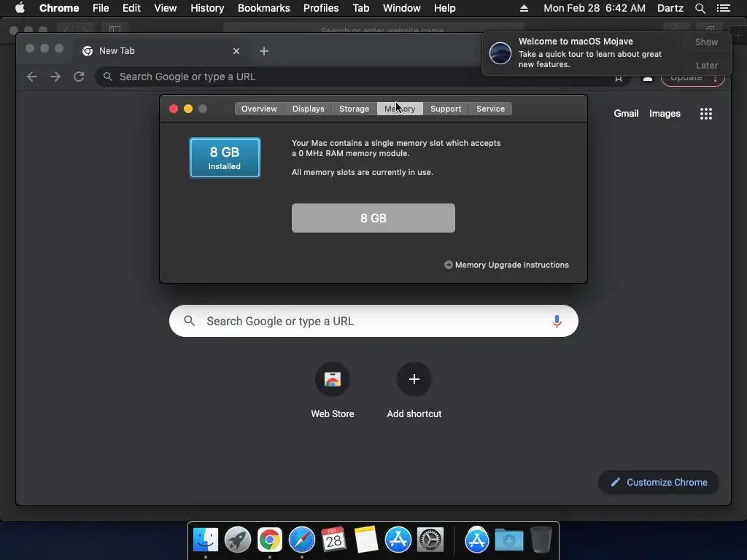Switch to the Overview tab
Image resolution: width=747 pixels, height=560 pixels.
pos(259,109)
